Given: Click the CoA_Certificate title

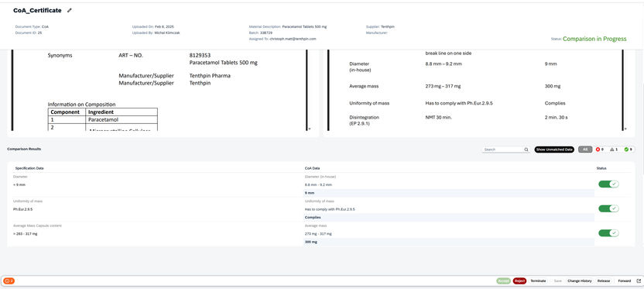Looking at the screenshot, I should click(37, 11).
